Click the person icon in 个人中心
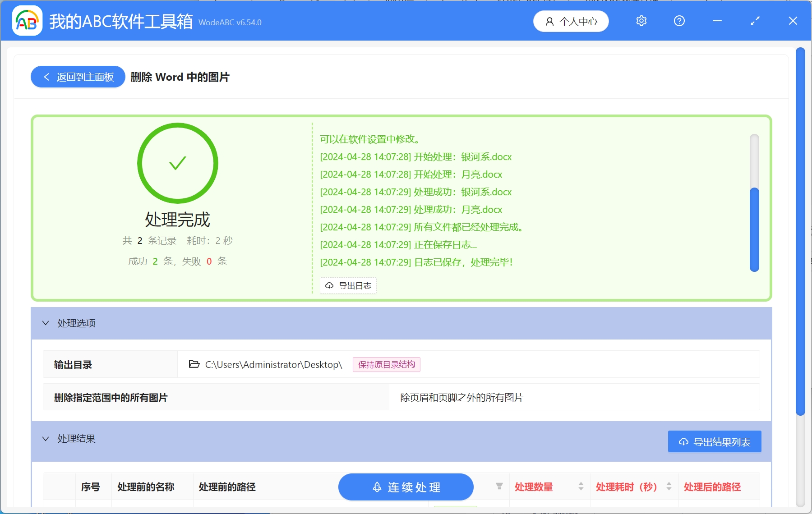The width and height of the screenshot is (812, 514). 549,21
